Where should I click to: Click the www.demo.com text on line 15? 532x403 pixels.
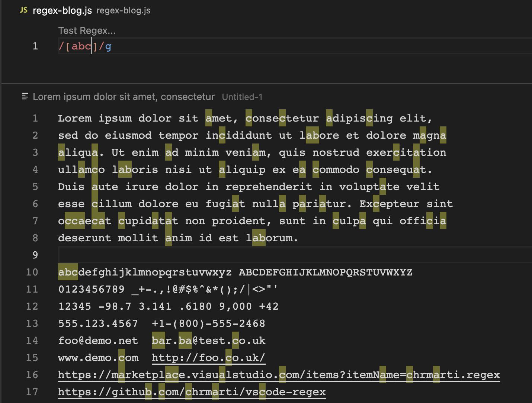coord(98,358)
